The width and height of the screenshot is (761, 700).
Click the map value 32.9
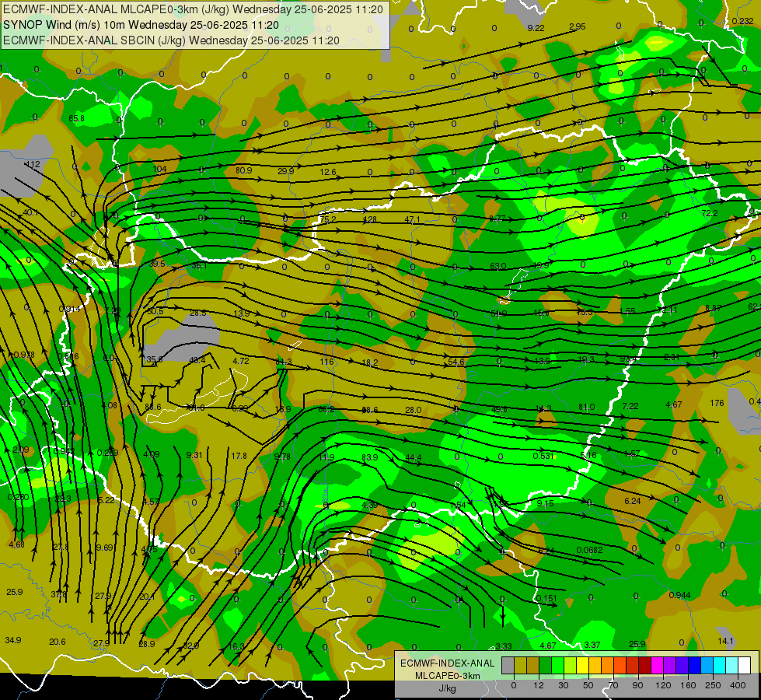click(190, 646)
